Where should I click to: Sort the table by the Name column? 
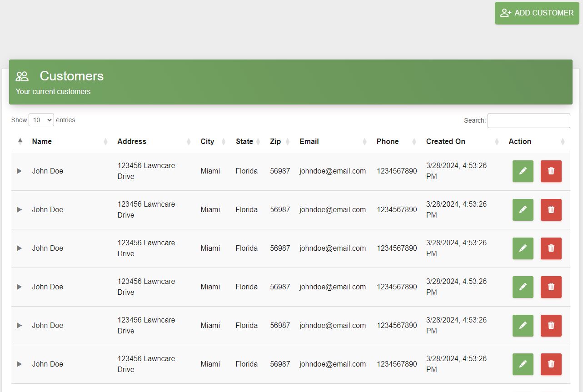(42, 141)
